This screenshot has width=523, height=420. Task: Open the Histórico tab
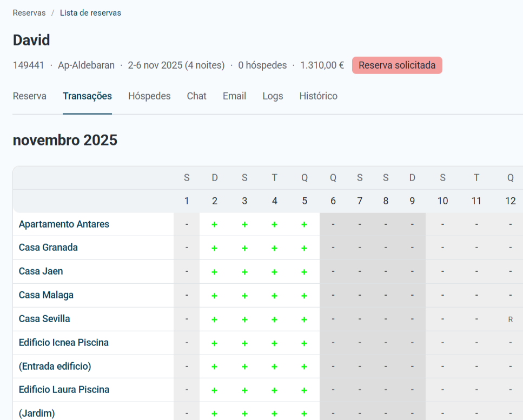[318, 96]
